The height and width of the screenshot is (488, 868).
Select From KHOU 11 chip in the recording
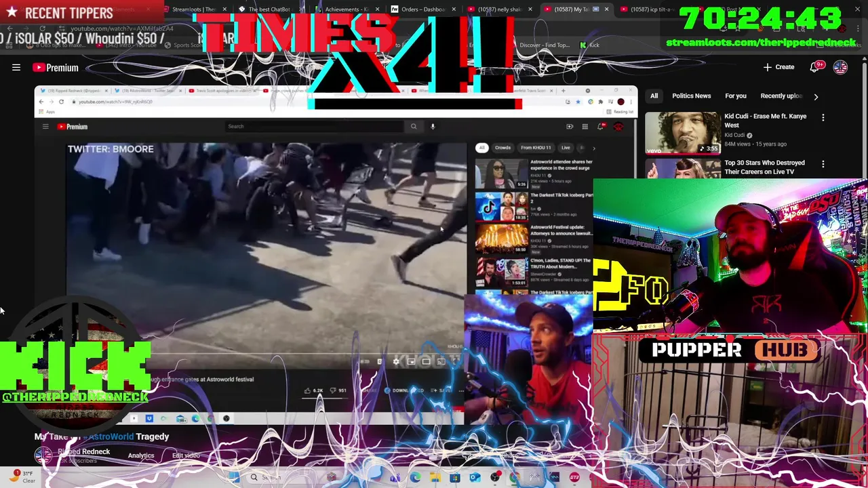pyautogui.click(x=536, y=148)
